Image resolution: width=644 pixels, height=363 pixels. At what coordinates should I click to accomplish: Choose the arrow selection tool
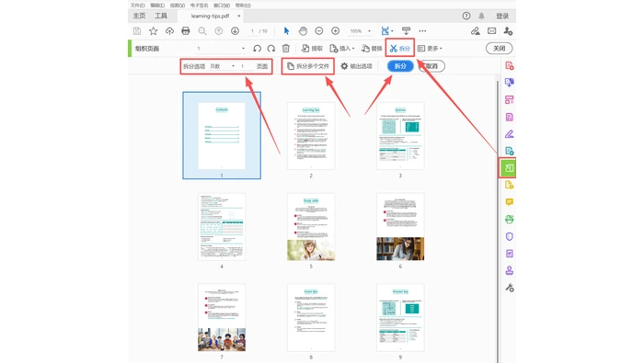pyautogui.click(x=287, y=30)
